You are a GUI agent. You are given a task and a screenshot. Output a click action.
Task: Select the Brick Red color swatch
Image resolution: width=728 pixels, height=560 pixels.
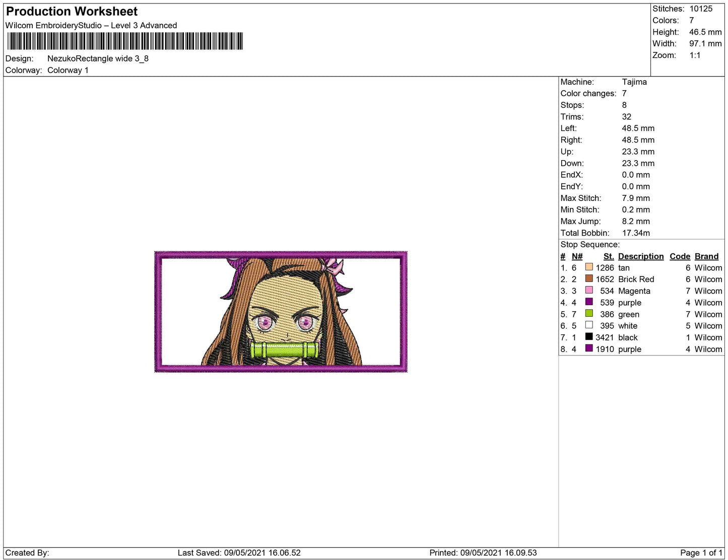[x=589, y=278]
